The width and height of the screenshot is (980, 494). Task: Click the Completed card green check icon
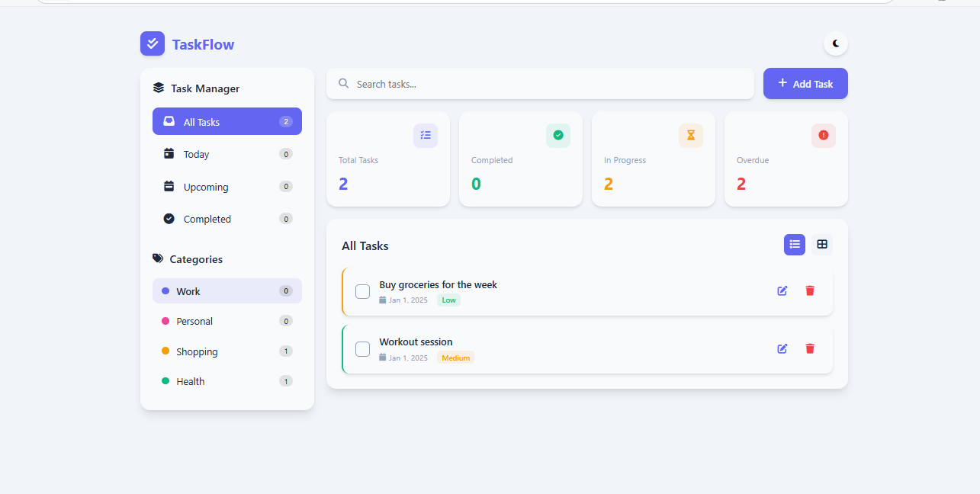558,136
